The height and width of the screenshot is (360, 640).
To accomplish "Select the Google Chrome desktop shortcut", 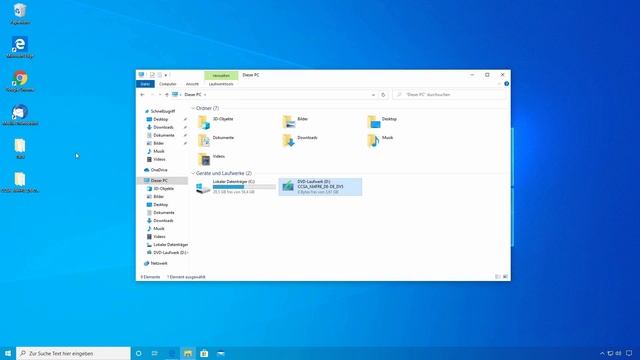I will click(20, 81).
